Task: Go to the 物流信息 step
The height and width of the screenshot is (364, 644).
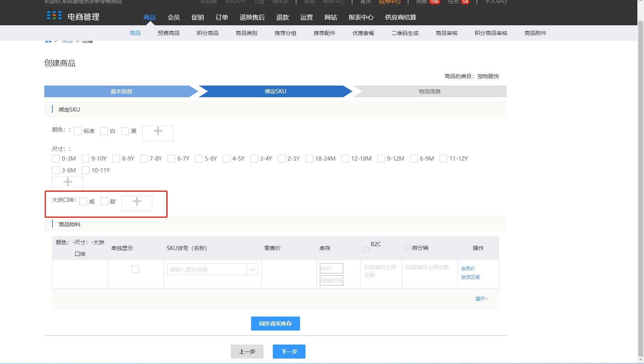Action: 429,91
